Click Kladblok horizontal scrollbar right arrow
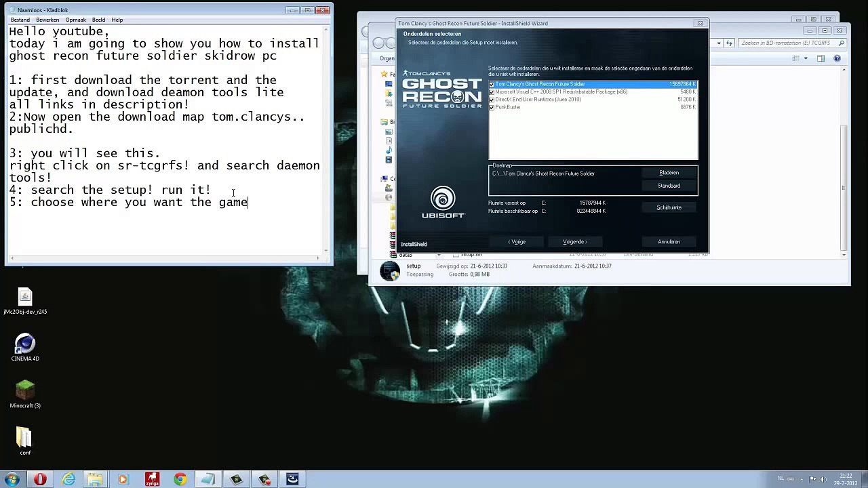Screen dimensions: 868x488 click(318, 258)
